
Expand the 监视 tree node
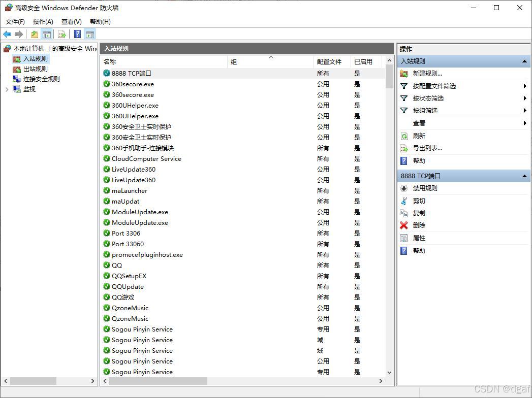point(7,89)
